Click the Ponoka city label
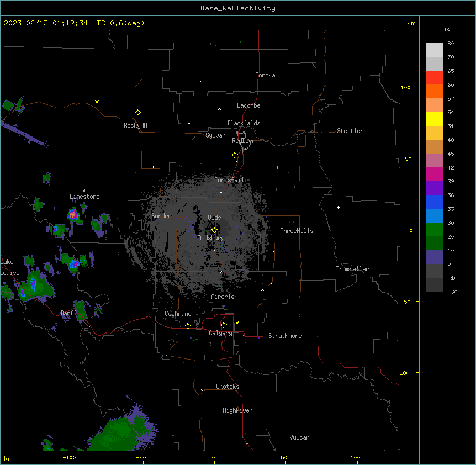The height and width of the screenshot is (465, 476). [265, 75]
